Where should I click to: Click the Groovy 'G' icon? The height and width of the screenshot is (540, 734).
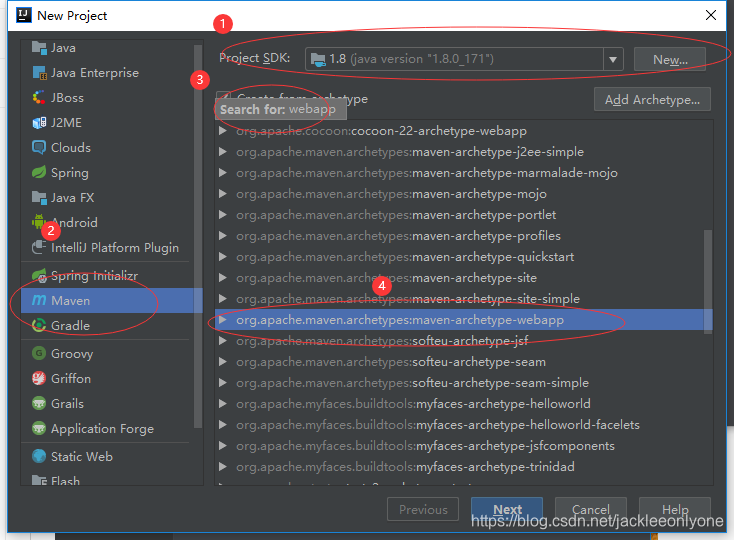[39, 353]
